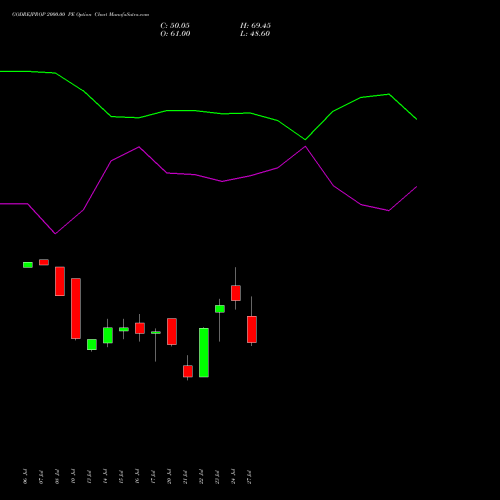Click the 06 Jul date label
Screen dimensions: 500x500
pos(25,476)
